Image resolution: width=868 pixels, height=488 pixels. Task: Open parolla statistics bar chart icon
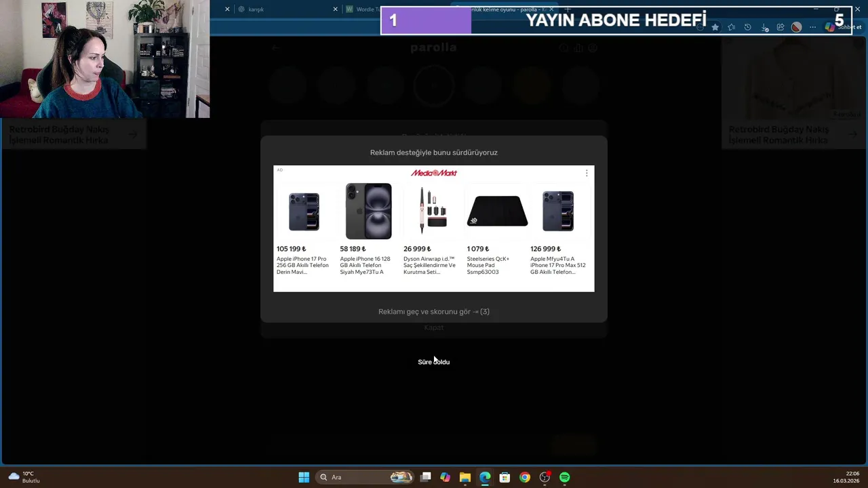click(x=578, y=48)
